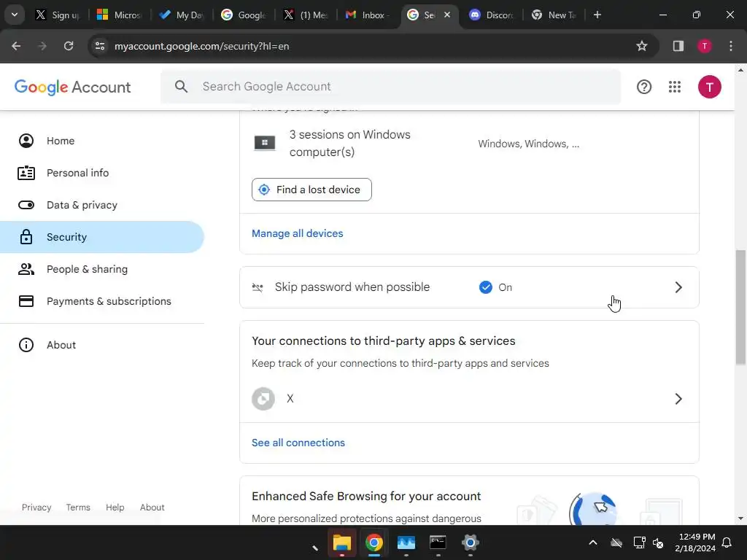Click the Help footer link

115,507
